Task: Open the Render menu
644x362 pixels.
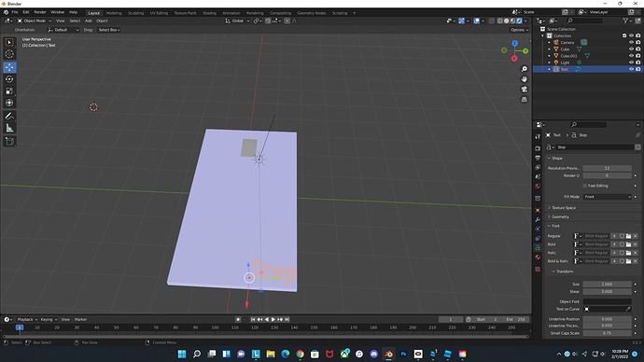Action: 40,12
